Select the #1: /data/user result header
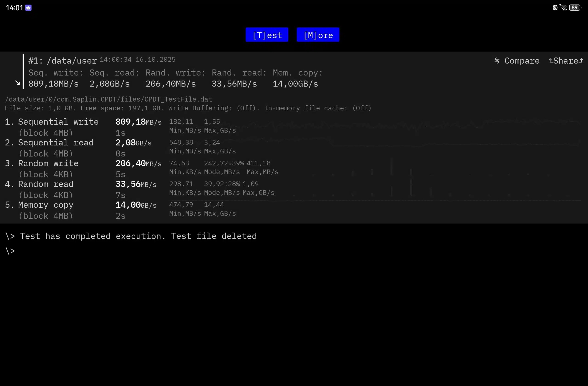Viewport: 588px width, 386px height. (x=62, y=60)
